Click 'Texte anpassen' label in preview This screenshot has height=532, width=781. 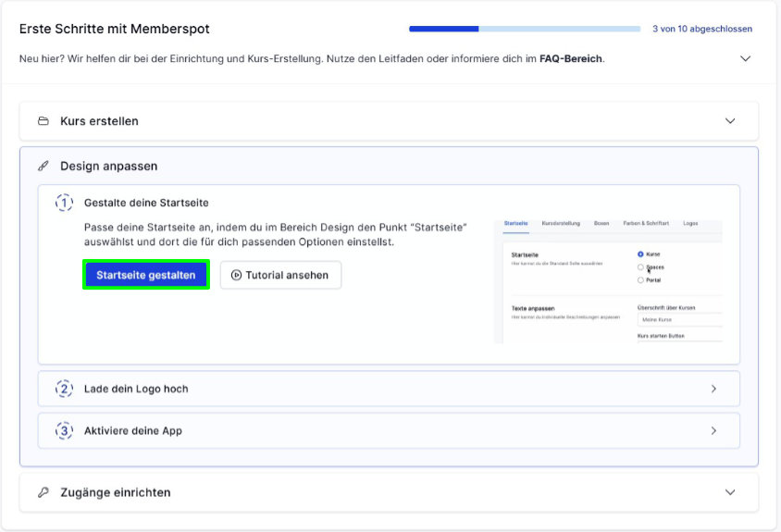[x=533, y=308]
